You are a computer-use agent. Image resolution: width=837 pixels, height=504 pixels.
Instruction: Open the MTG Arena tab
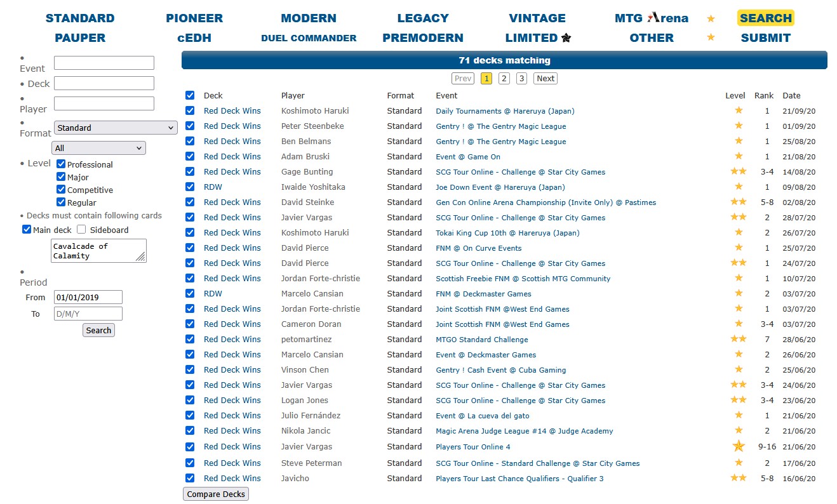pyautogui.click(x=652, y=18)
